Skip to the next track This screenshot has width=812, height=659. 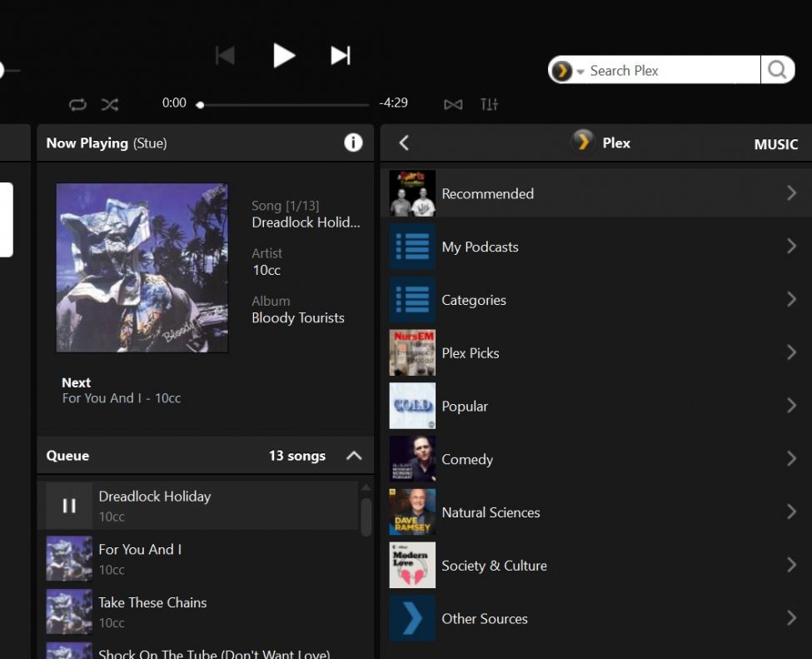coord(340,56)
